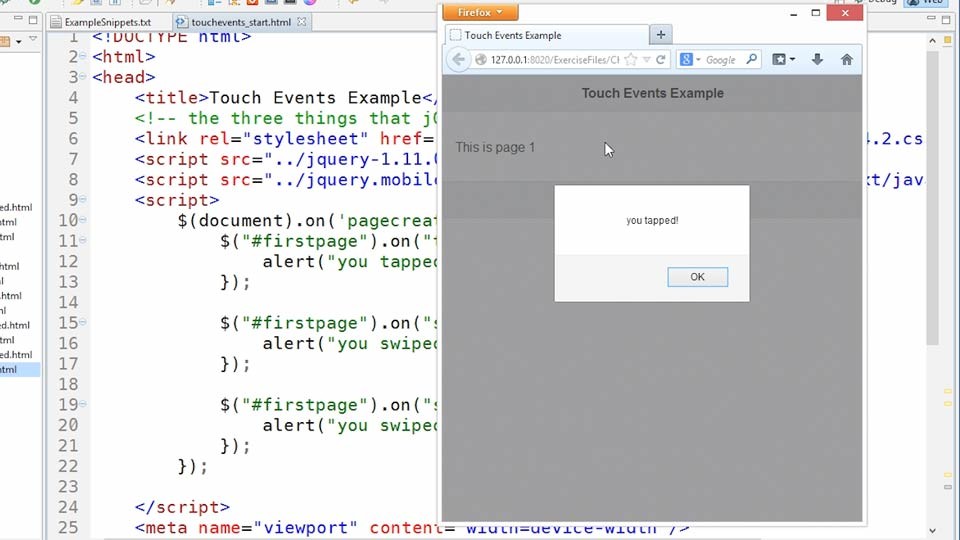Go to Firefox home page icon
This screenshot has width=960, height=540.
coord(847,59)
